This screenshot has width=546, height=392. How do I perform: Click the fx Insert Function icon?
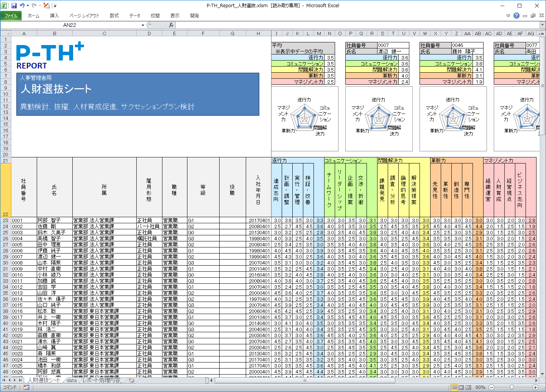(x=171, y=25)
